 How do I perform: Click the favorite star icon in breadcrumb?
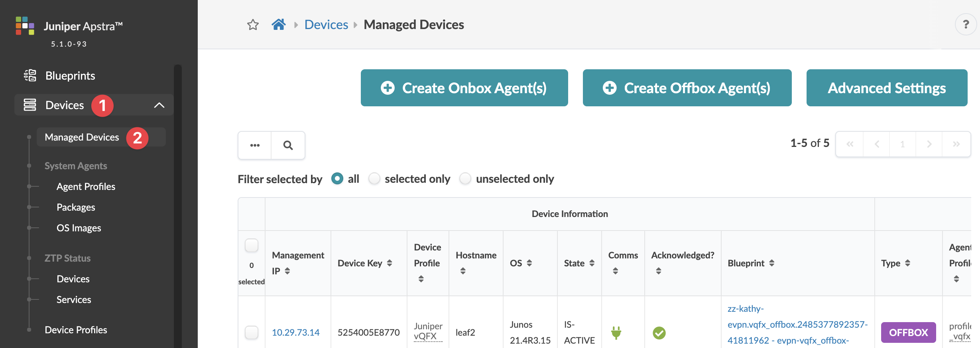click(x=253, y=25)
